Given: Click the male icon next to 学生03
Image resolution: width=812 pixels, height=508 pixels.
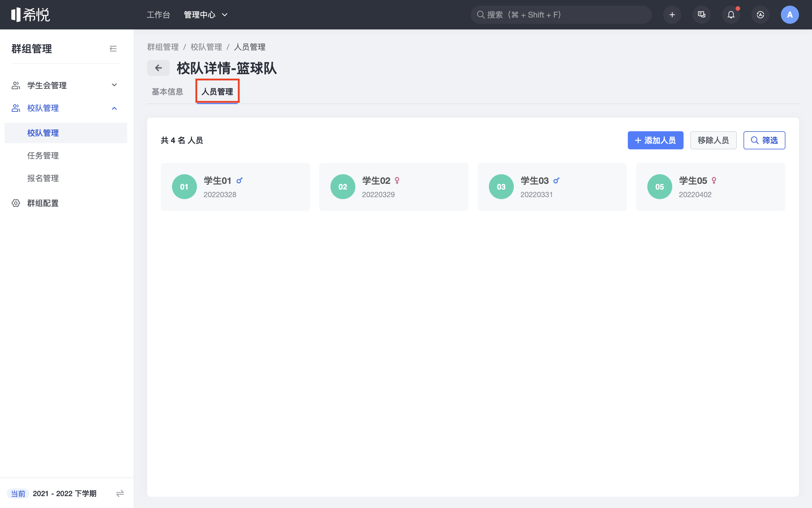Looking at the screenshot, I should [x=556, y=181].
